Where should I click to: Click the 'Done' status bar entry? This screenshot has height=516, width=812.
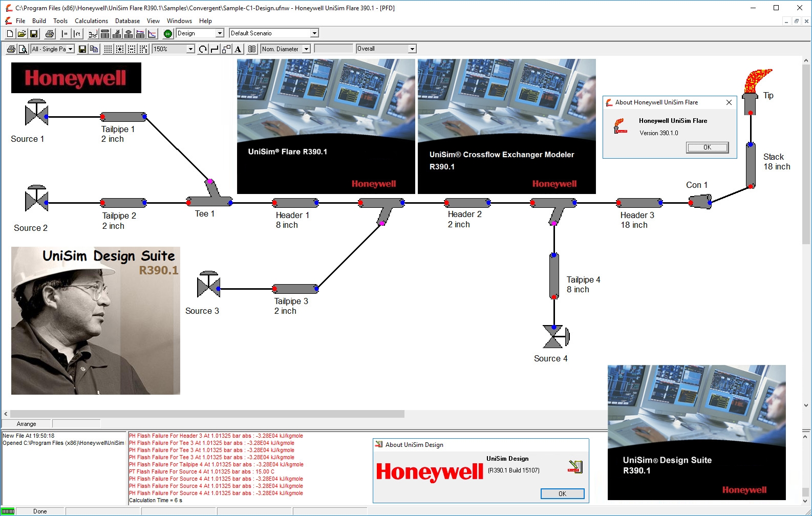point(40,511)
